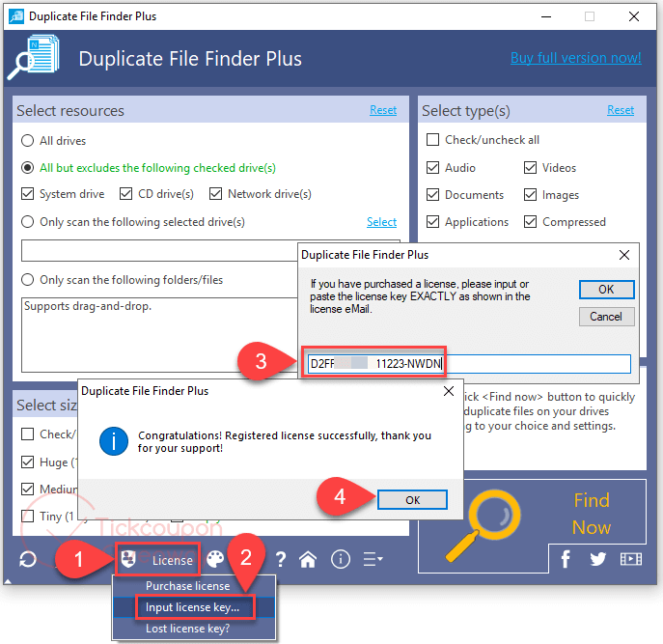
Task: Toggle the Medium size checkbox
Action: pos(27,490)
